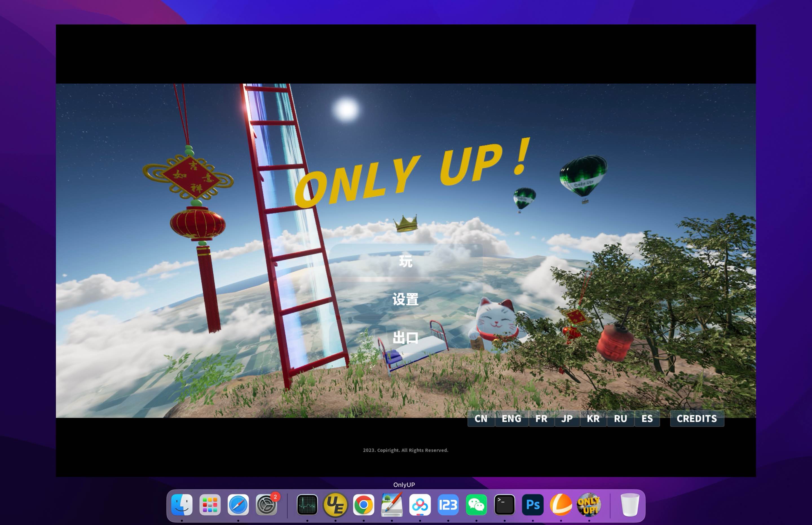The height and width of the screenshot is (525, 812).
Task: Switch to CREDITS tab
Action: pos(697,418)
